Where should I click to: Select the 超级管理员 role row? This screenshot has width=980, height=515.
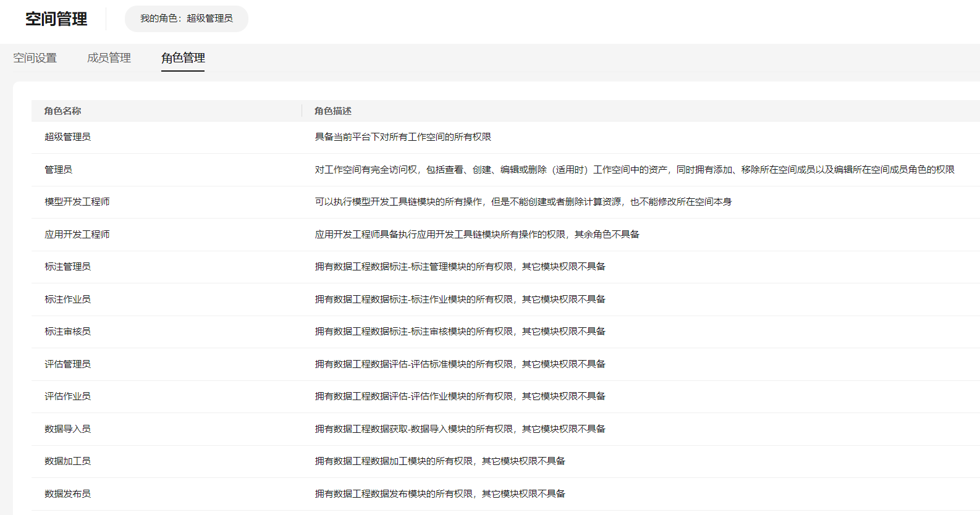67,137
